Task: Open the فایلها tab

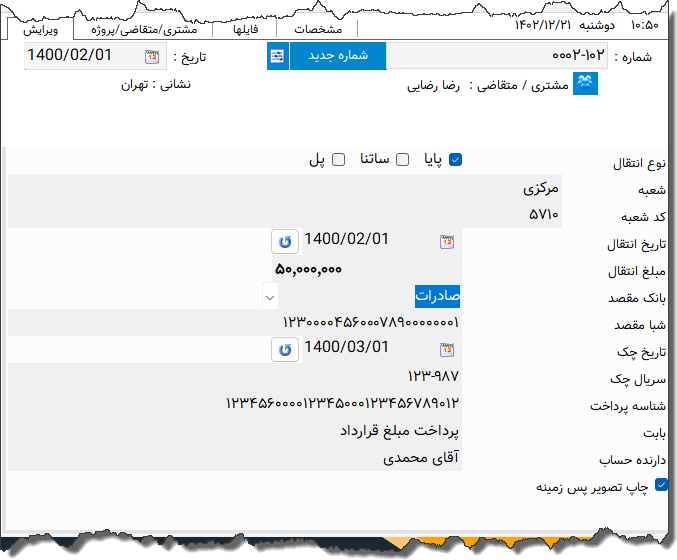Action: 245,30
